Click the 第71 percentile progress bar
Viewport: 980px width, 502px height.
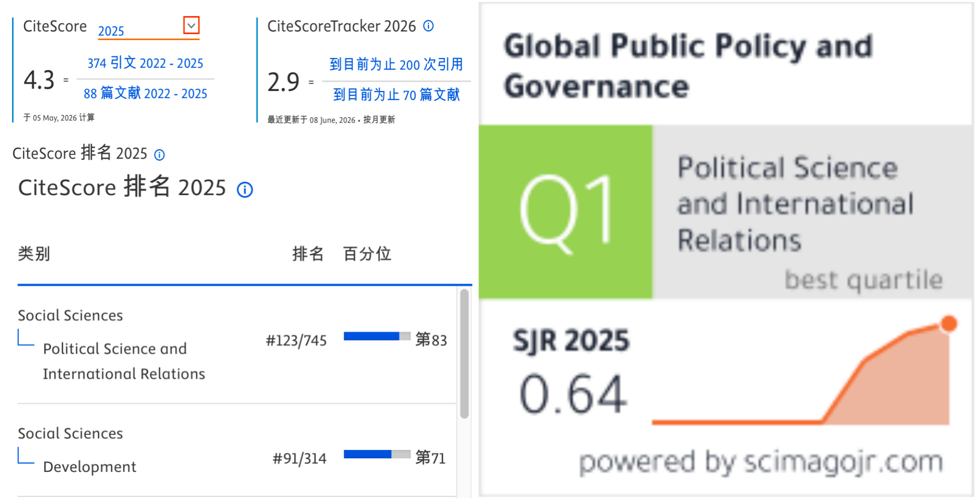pos(377,454)
